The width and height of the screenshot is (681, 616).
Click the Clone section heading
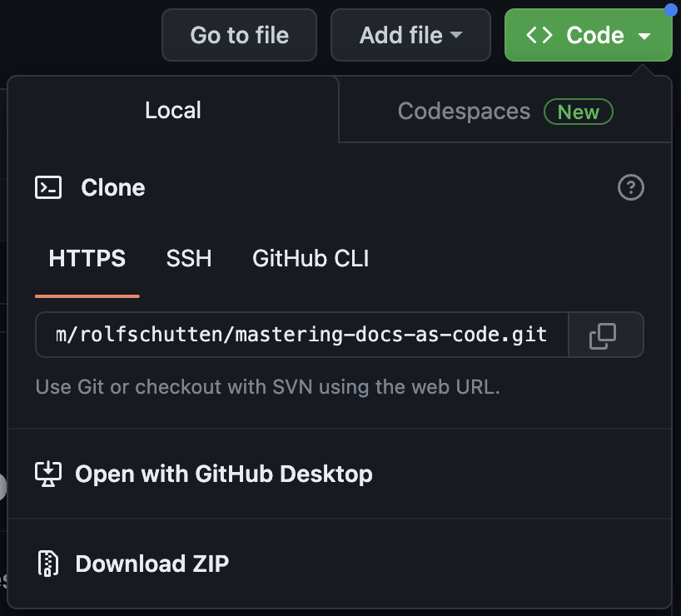[x=113, y=187]
